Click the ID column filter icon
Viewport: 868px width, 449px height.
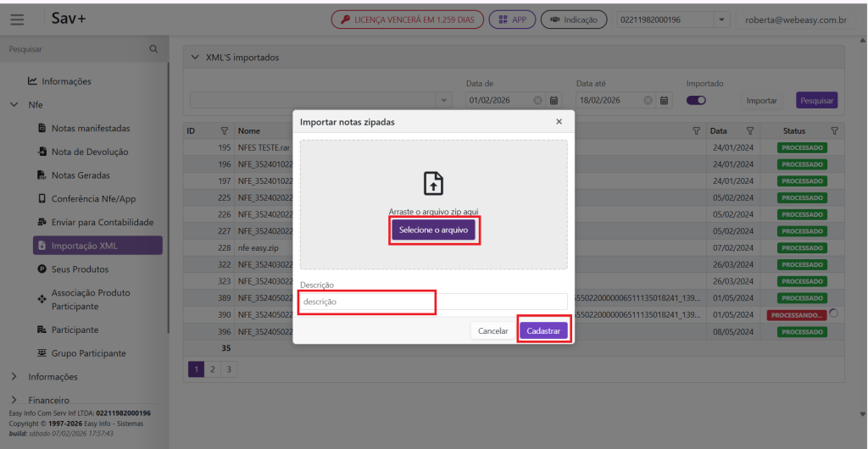tap(225, 131)
